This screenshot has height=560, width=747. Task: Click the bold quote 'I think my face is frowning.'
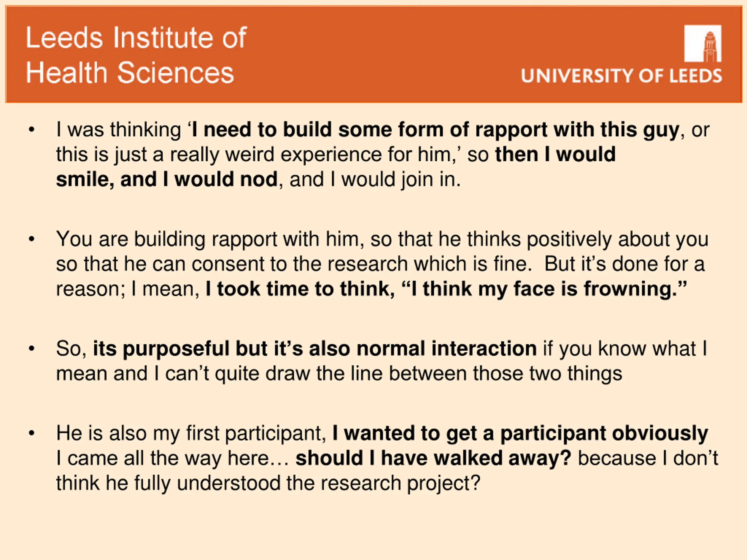click(545, 289)
